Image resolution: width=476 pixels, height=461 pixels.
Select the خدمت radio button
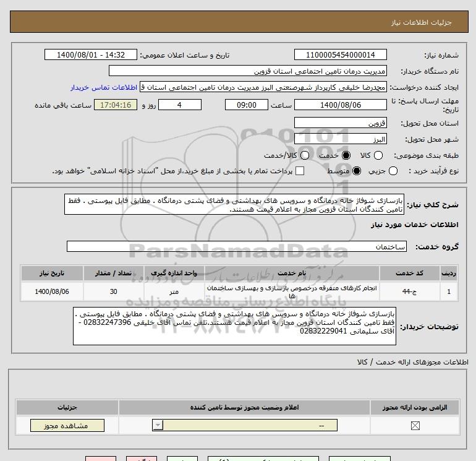(346, 155)
